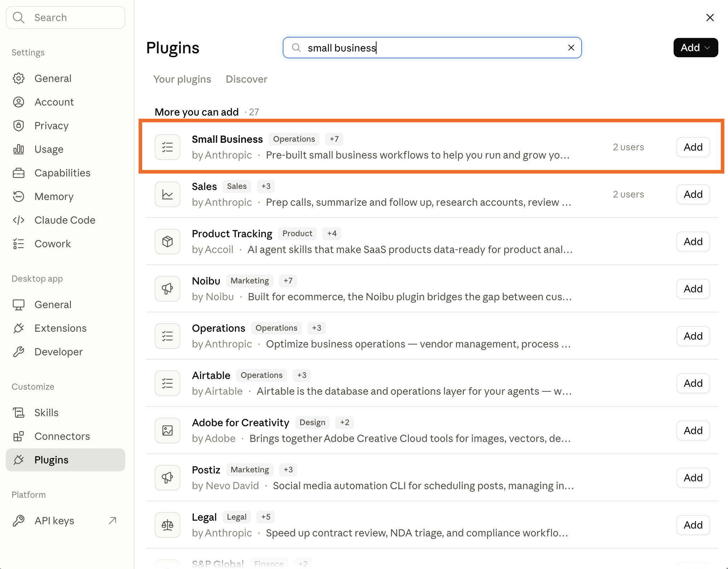The height and width of the screenshot is (569, 728).
Task: Click the Usage bar chart icon
Action: click(19, 149)
